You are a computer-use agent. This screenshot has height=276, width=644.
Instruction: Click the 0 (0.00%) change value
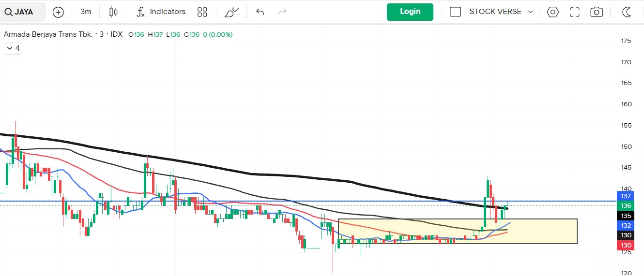pos(218,34)
